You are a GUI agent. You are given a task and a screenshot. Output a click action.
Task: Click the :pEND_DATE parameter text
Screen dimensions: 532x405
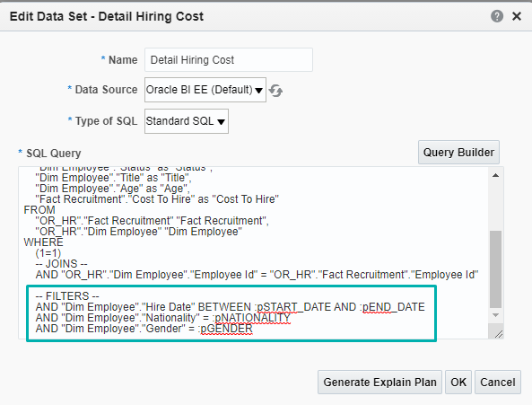[x=392, y=307]
